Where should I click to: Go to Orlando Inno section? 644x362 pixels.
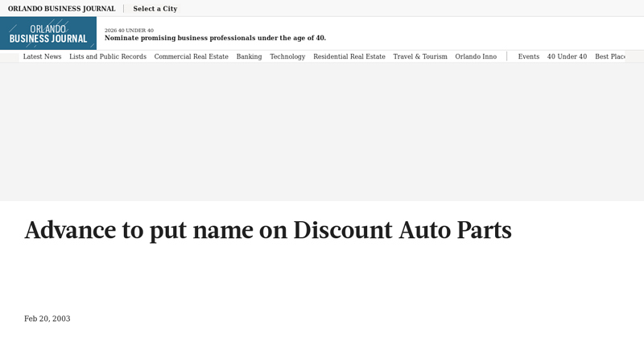tap(476, 56)
